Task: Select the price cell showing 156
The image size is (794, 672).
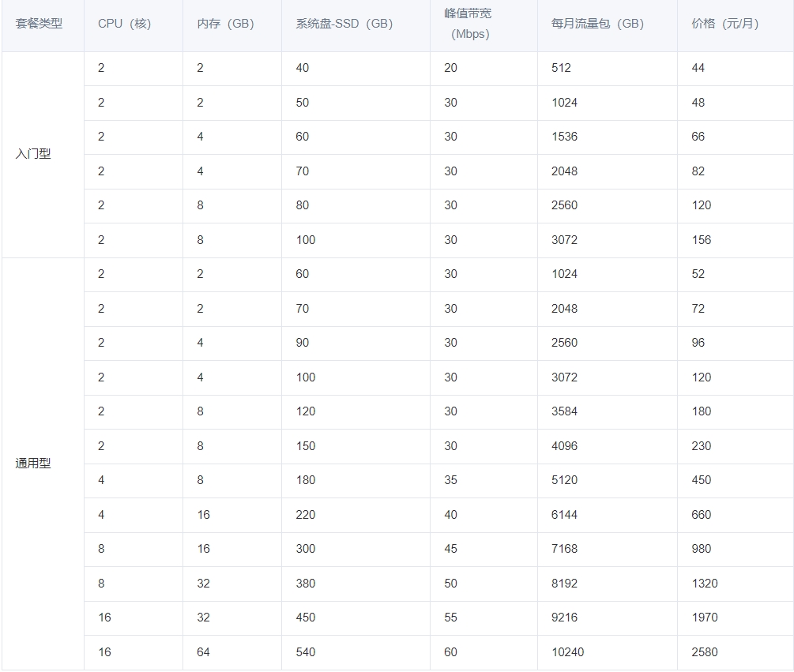Action: coord(736,240)
